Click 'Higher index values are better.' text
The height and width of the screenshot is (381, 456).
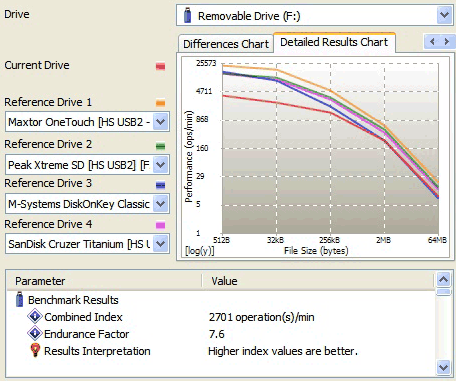283,351
